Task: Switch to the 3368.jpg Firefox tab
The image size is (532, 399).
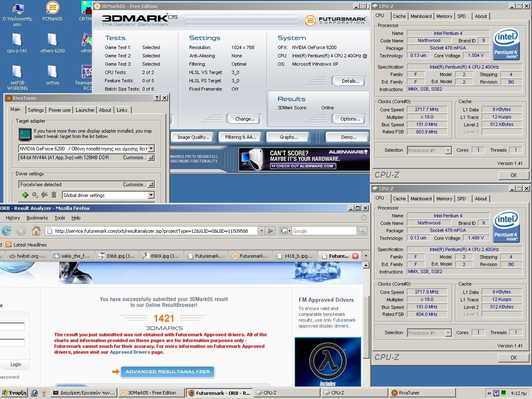Action: pos(117,256)
